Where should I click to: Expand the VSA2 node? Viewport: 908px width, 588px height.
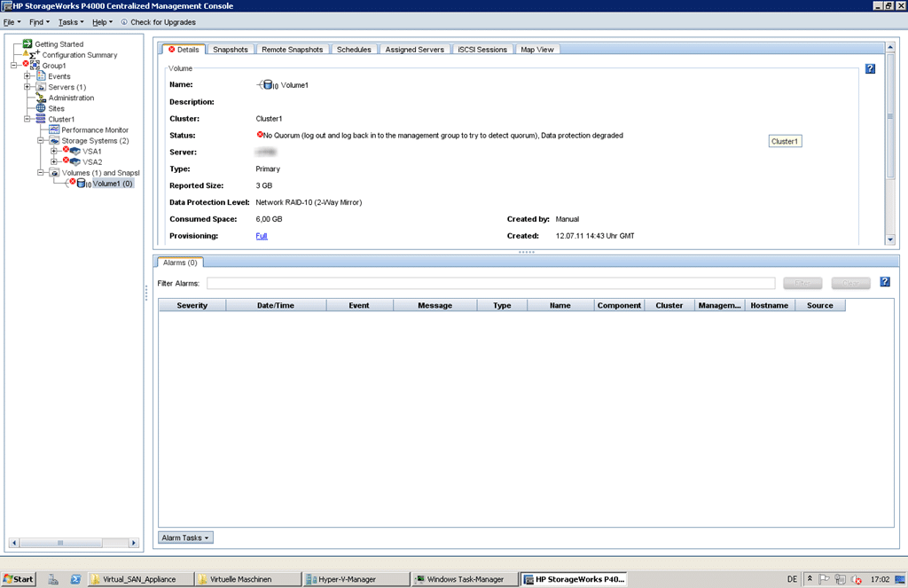pyautogui.click(x=54, y=161)
